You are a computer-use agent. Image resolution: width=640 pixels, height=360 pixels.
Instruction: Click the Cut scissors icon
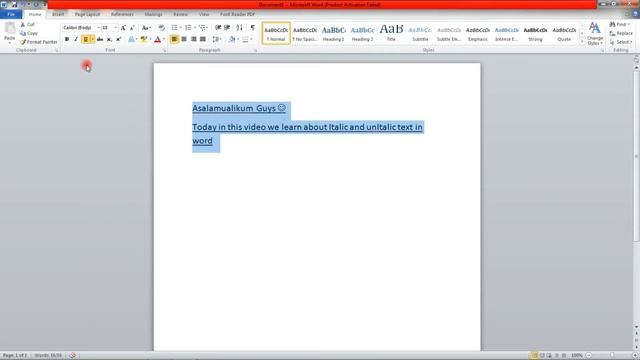click(23, 24)
